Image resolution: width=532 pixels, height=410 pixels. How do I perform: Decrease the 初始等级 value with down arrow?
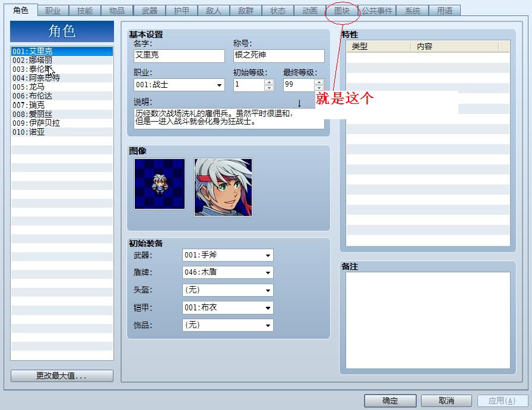click(x=269, y=88)
